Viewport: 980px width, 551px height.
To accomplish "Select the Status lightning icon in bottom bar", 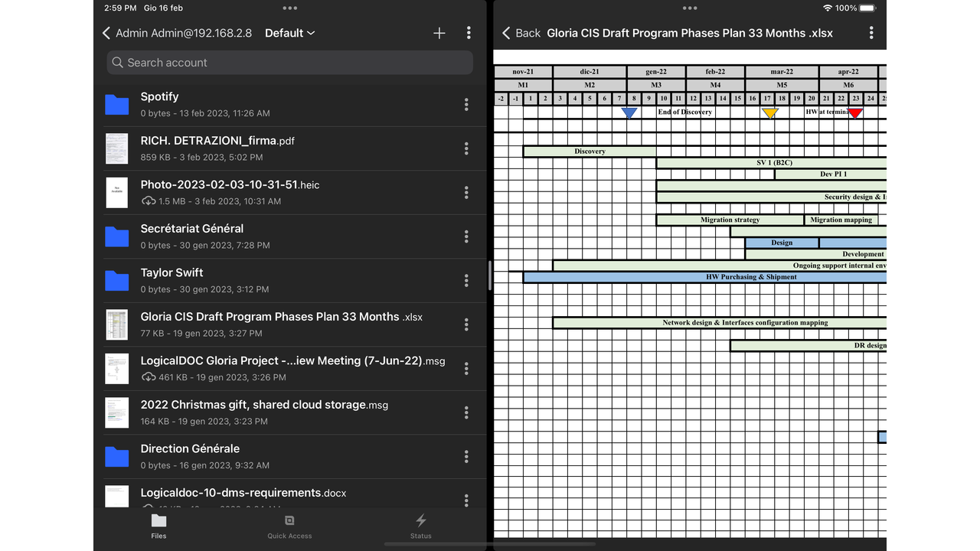I will click(420, 522).
